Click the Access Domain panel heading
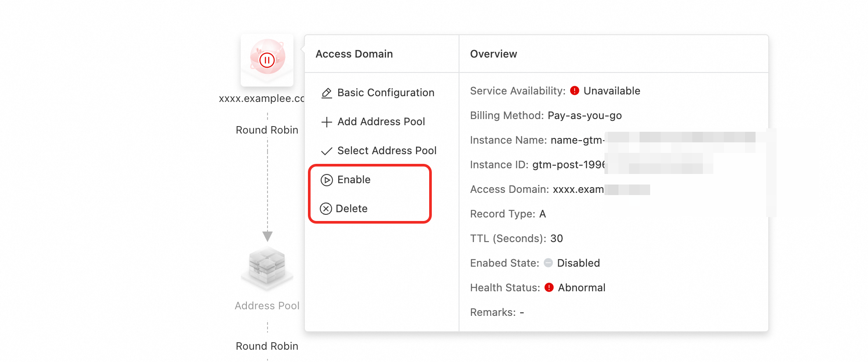The width and height of the screenshot is (868, 362). [354, 54]
